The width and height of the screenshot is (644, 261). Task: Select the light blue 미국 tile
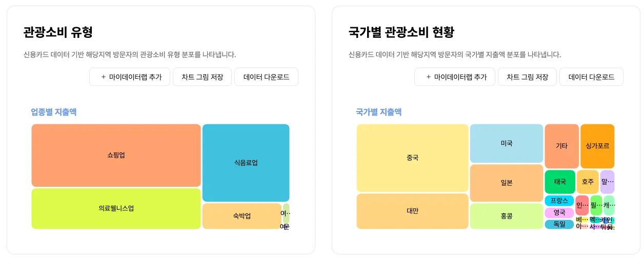tap(506, 143)
